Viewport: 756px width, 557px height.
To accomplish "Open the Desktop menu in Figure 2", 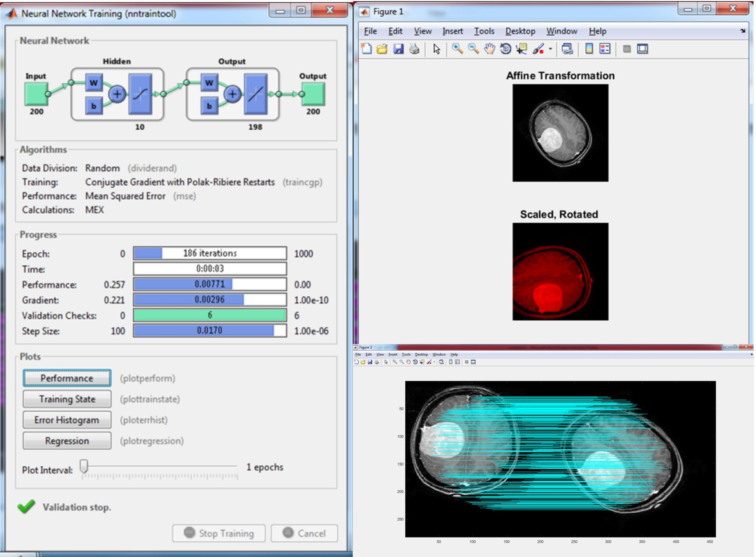I will pos(422,354).
